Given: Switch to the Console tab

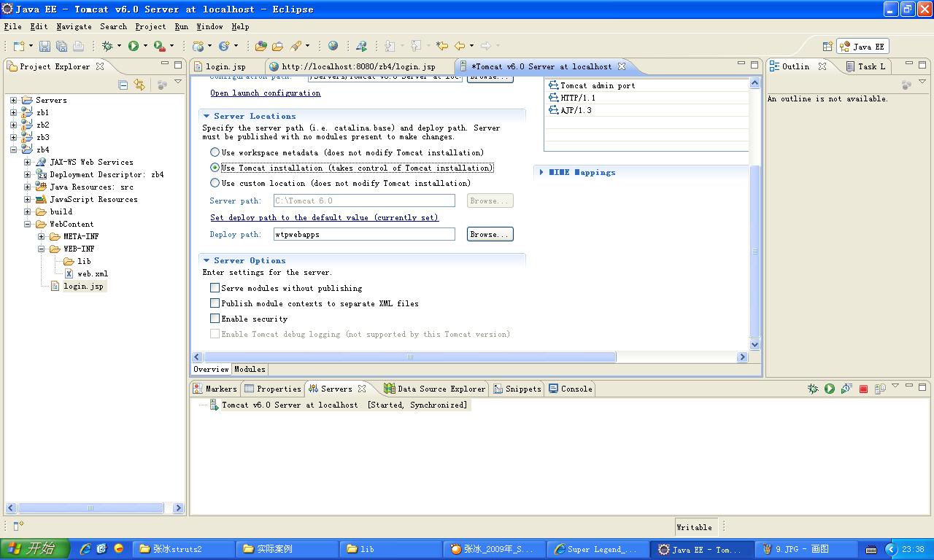Looking at the screenshot, I should pyautogui.click(x=571, y=389).
